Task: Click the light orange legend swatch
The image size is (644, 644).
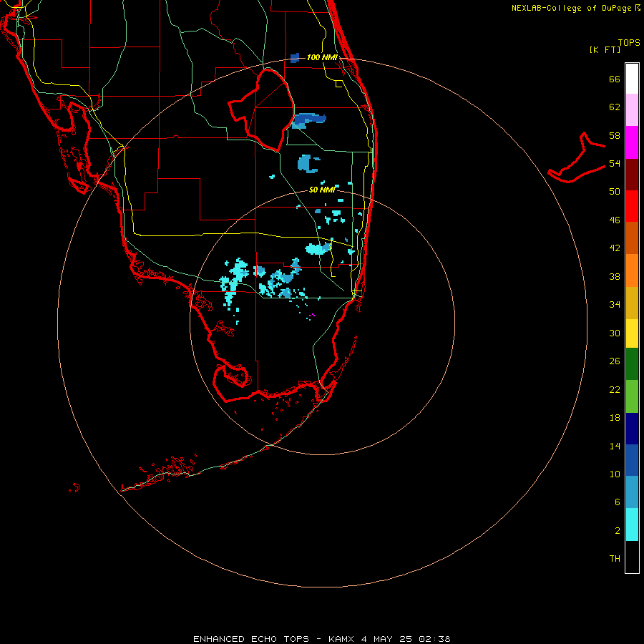Action: 632,270
